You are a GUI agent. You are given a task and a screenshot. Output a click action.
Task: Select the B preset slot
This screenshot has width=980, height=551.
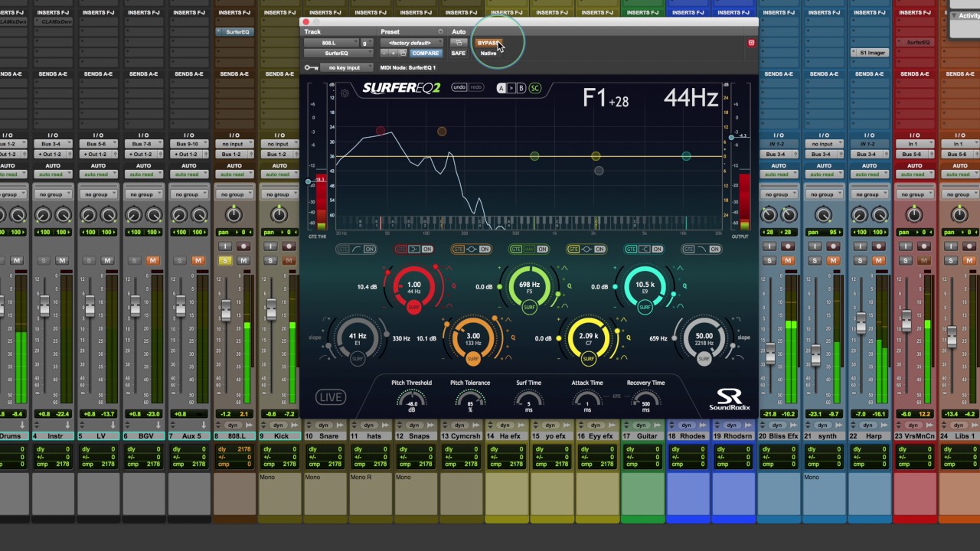click(x=521, y=88)
